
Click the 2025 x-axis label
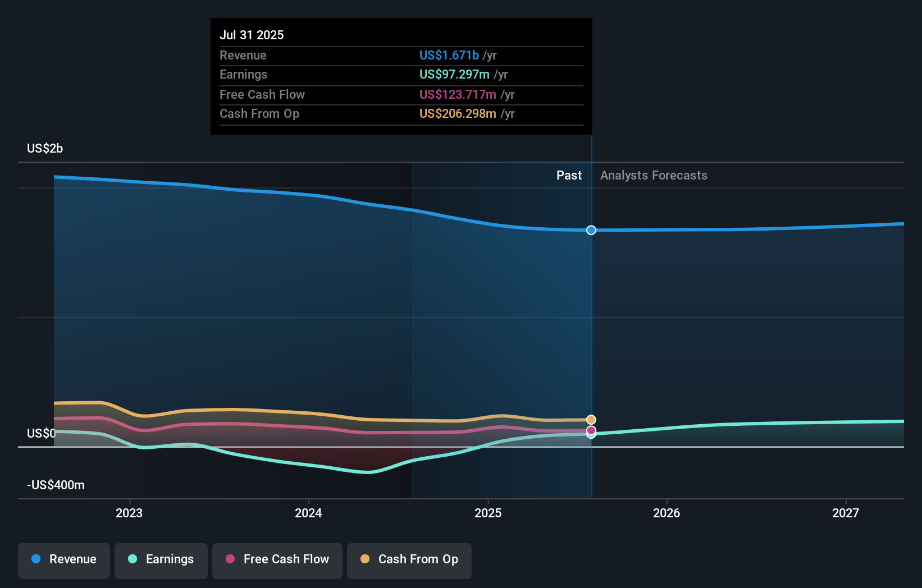pos(488,513)
